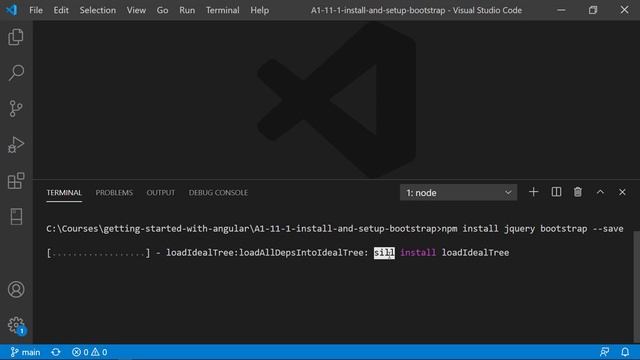Close the terminal panel
Viewport: 640px width, 360px height.
coord(622,192)
